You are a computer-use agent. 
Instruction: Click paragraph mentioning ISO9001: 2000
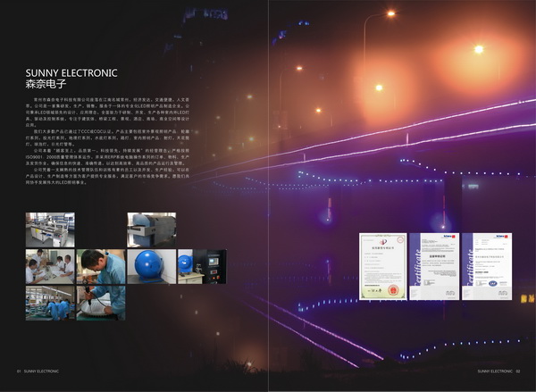pos(107,156)
